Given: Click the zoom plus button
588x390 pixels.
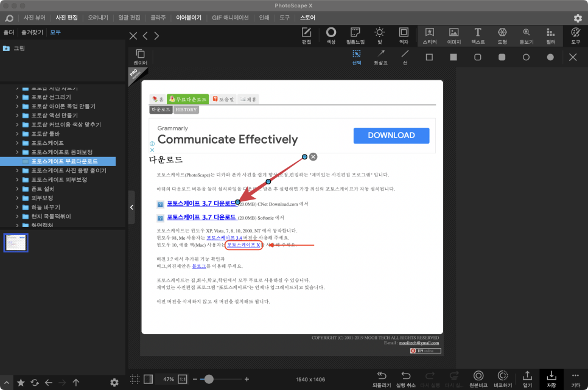Looking at the screenshot, I should 247,379.
